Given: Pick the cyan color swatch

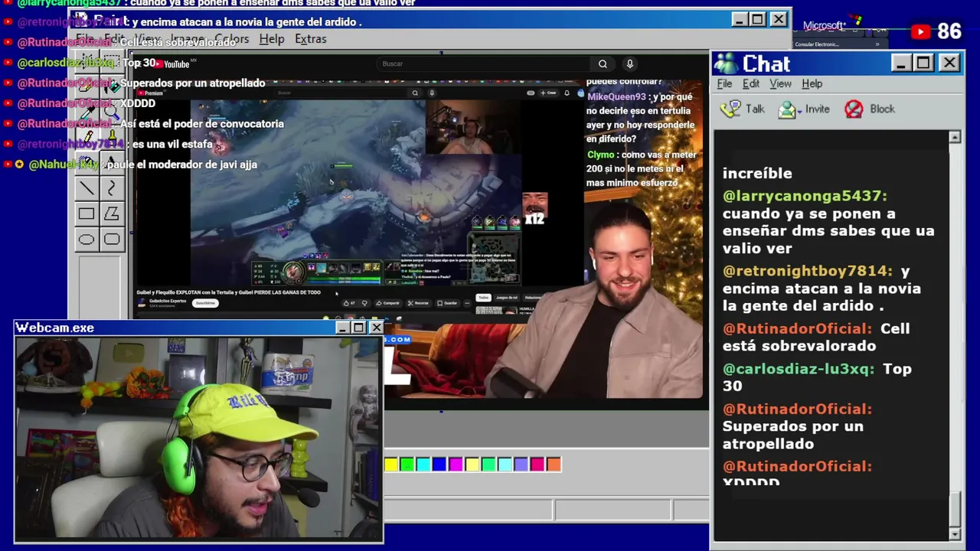Looking at the screenshot, I should (423, 464).
